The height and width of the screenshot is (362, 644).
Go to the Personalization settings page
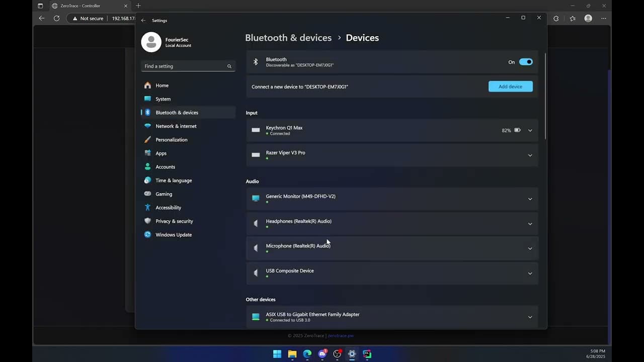(x=171, y=140)
